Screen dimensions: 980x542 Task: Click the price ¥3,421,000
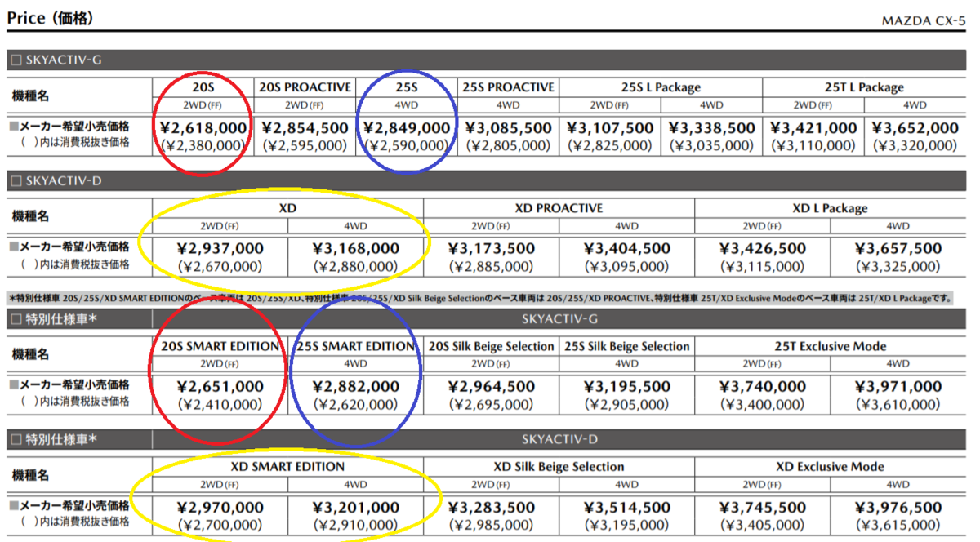click(813, 128)
